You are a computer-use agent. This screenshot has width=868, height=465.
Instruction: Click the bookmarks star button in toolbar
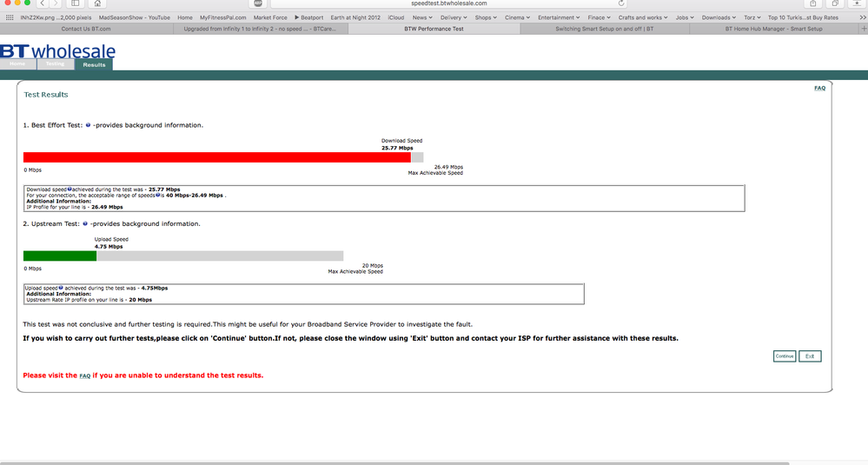coord(857,3)
